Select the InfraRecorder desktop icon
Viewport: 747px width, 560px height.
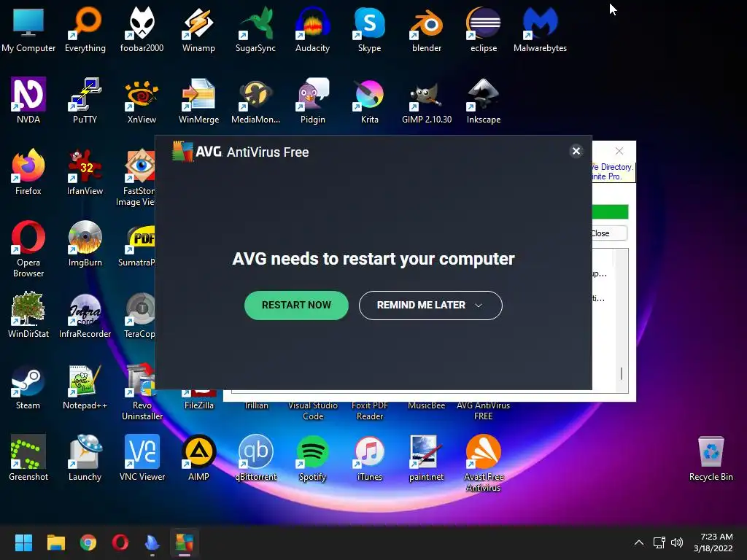click(x=85, y=315)
